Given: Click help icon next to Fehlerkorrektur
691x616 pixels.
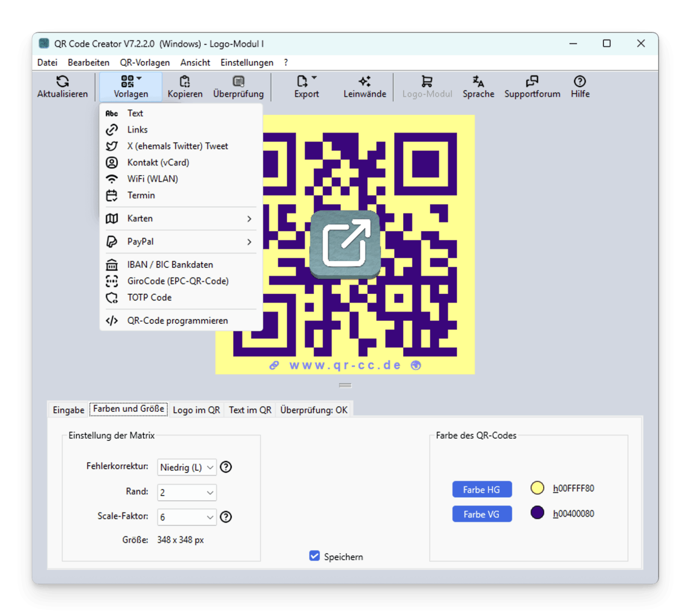Looking at the screenshot, I should pos(226,467).
